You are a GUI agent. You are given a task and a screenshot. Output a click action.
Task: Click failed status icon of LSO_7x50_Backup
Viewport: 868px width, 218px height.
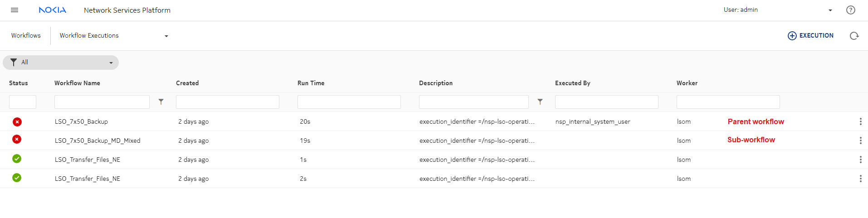click(x=17, y=121)
